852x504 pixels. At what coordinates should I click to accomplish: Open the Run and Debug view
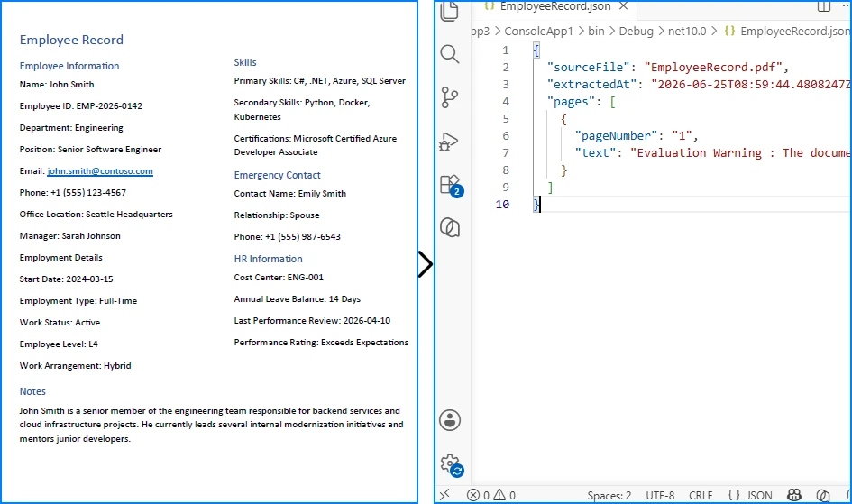pos(449,142)
